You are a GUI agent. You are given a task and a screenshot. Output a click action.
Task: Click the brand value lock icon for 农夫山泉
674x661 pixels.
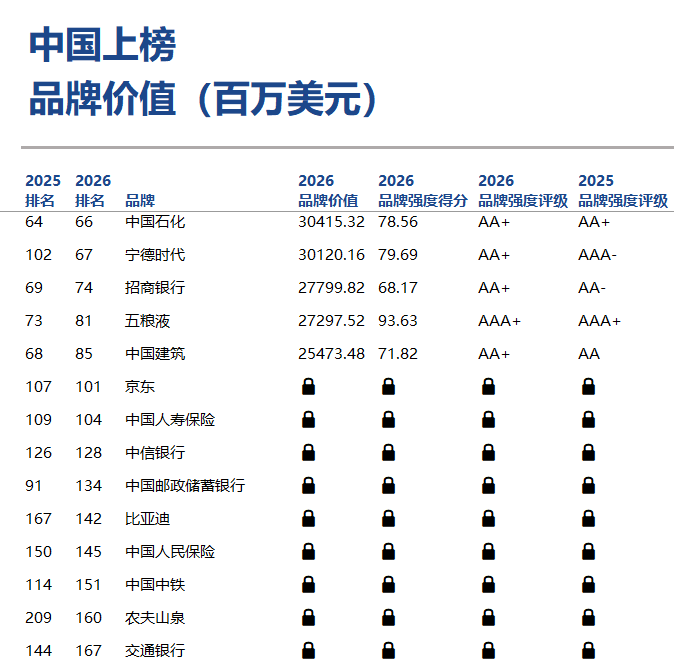[x=308, y=618]
